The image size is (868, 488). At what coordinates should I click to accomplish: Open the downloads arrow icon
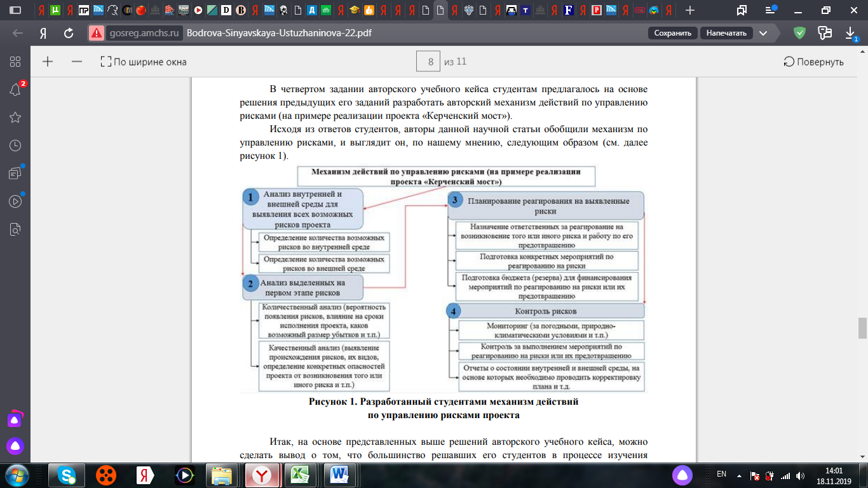(x=851, y=33)
